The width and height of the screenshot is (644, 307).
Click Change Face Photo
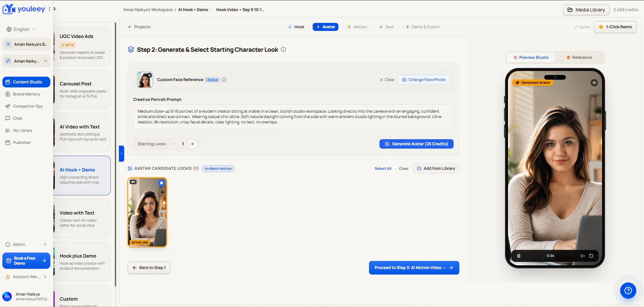click(424, 80)
